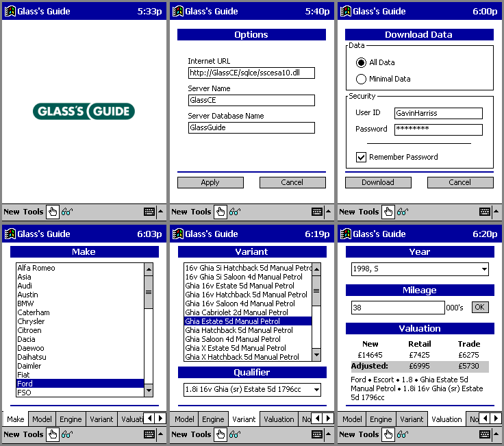This screenshot has width=504, height=446.
Task: Select Ghia Cabriolet 2d Manual Petrol
Action: pyautogui.click(x=248, y=312)
